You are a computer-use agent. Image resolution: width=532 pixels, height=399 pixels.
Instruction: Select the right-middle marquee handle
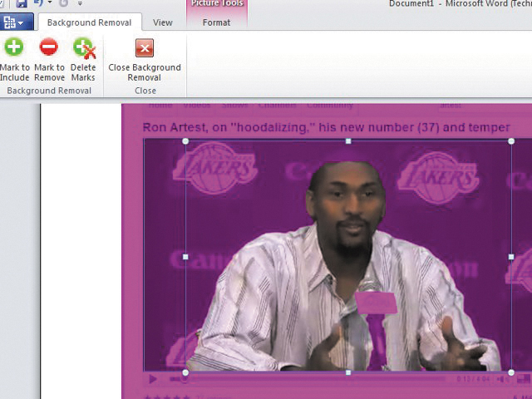click(x=511, y=257)
